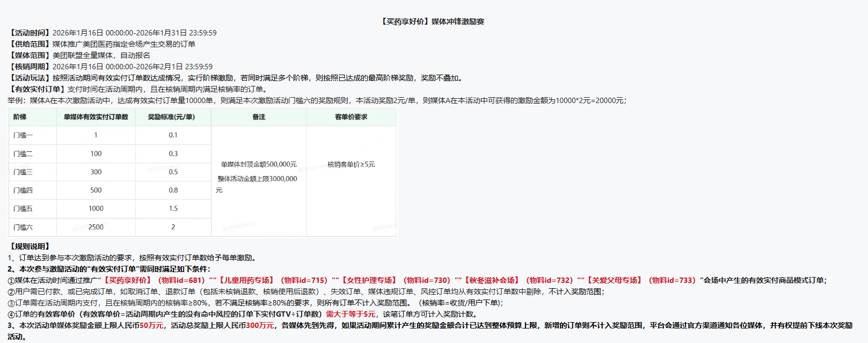
Task: Select the 0.8 reward value cell
Action: pyautogui.click(x=173, y=190)
